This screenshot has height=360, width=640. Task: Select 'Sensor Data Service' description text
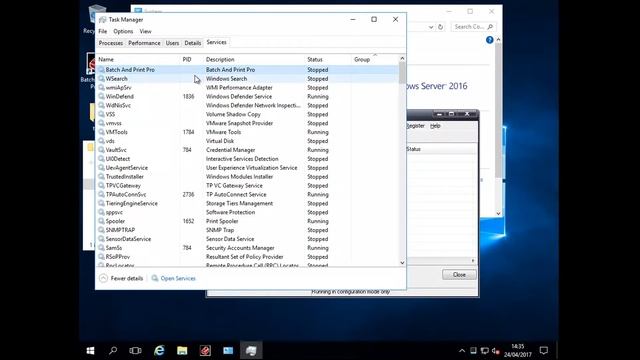tap(230, 239)
